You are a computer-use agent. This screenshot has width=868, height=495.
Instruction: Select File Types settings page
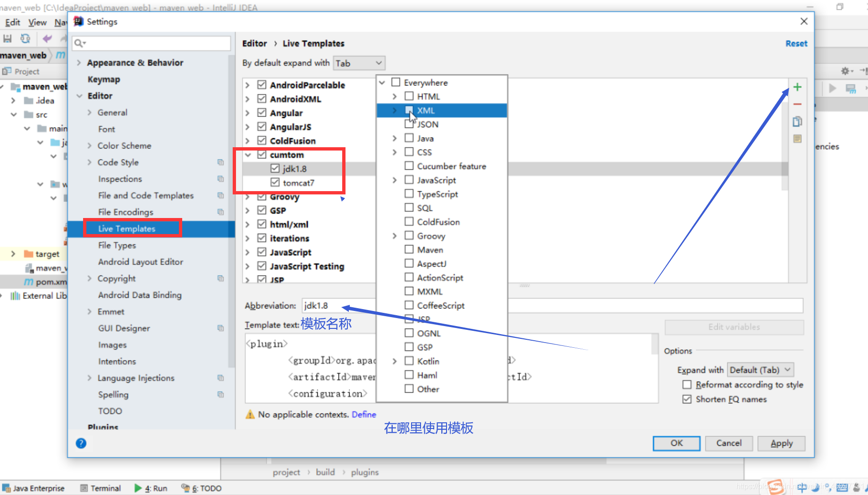(117, 245)
